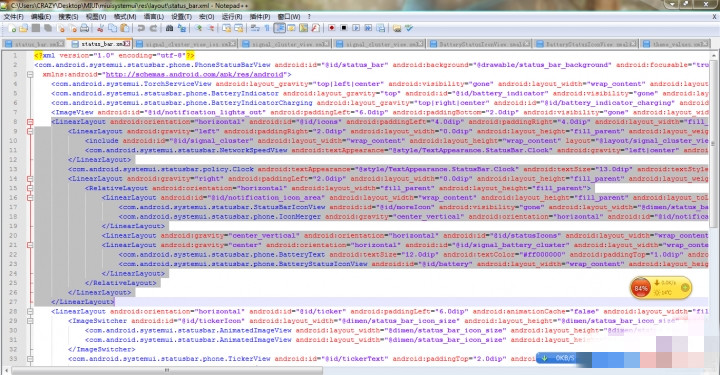Image resolution: width=720 pixels, height=375 pixels.
Task: Collapse the fold marker on line 14
Action: 30,179
